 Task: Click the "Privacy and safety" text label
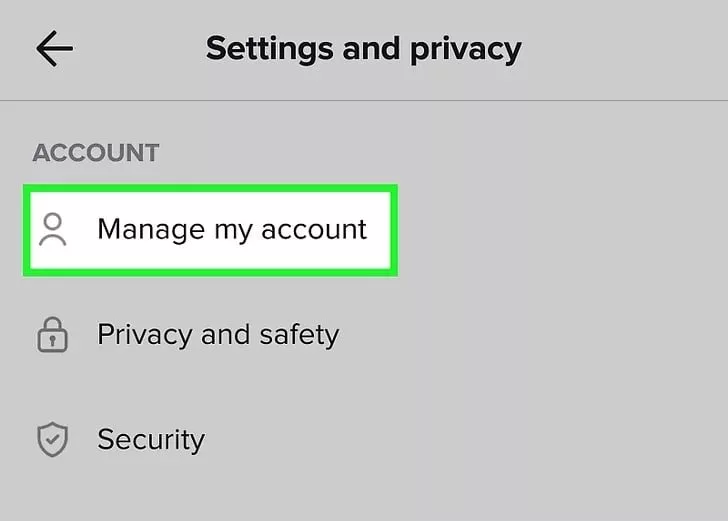coord(218,335)
